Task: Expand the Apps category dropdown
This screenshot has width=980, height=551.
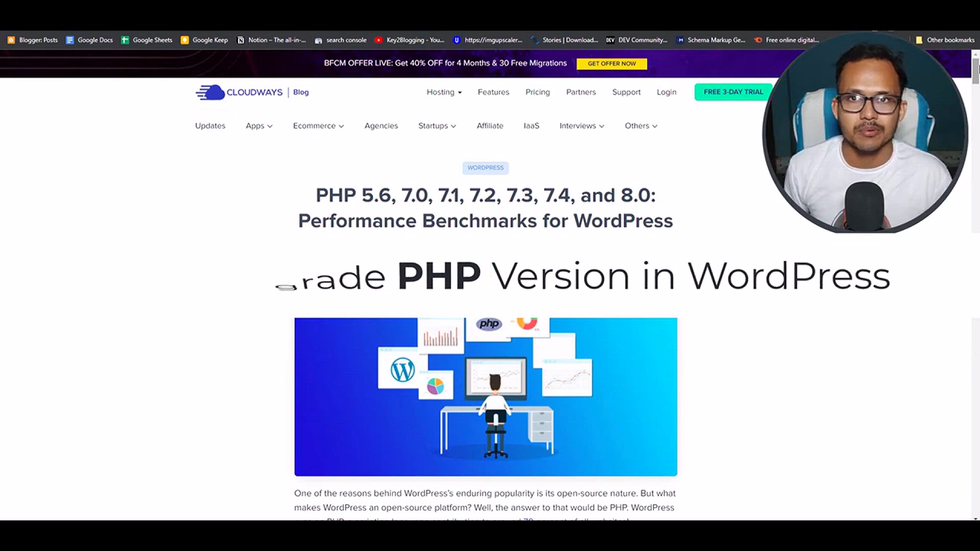Action: [x=259, y=126]
